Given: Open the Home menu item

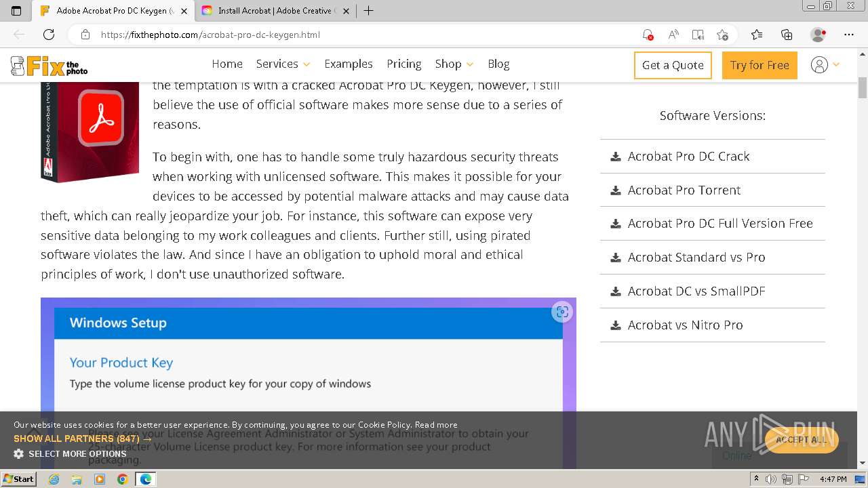Looking at the screenshot, I should (227, 64).
